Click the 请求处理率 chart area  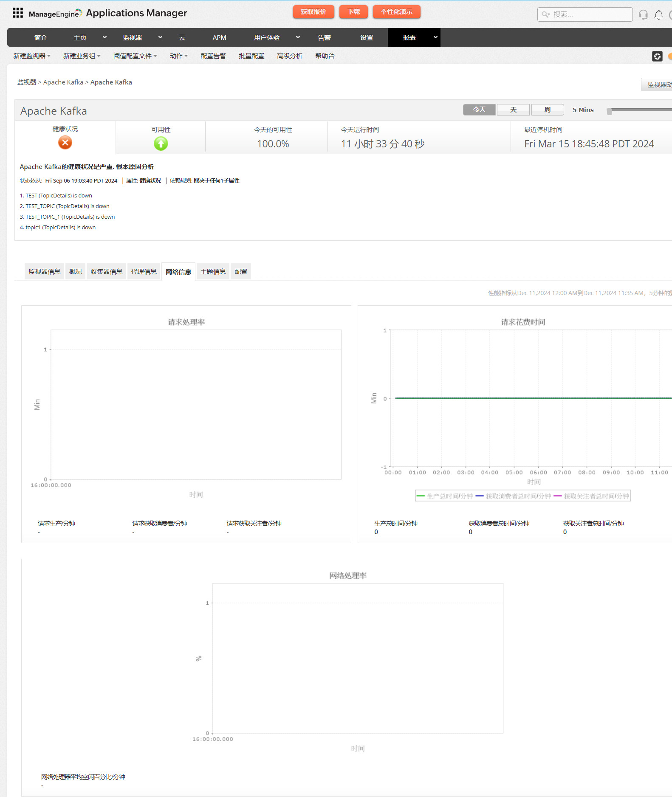(x=196, y=405)
